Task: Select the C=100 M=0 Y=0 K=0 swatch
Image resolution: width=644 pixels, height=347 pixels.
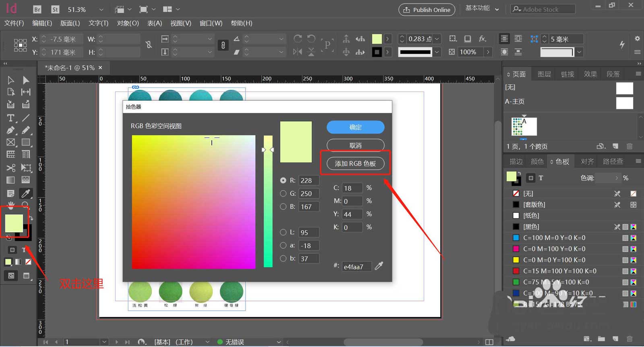Action: pyautogui.click(x=554, y=238)
